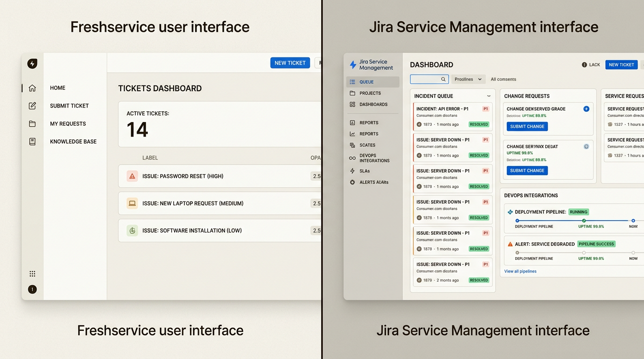This screenshot has width=644, height=359.
Task: Open My Requests via the folder icon
Action: click(32, 123)
